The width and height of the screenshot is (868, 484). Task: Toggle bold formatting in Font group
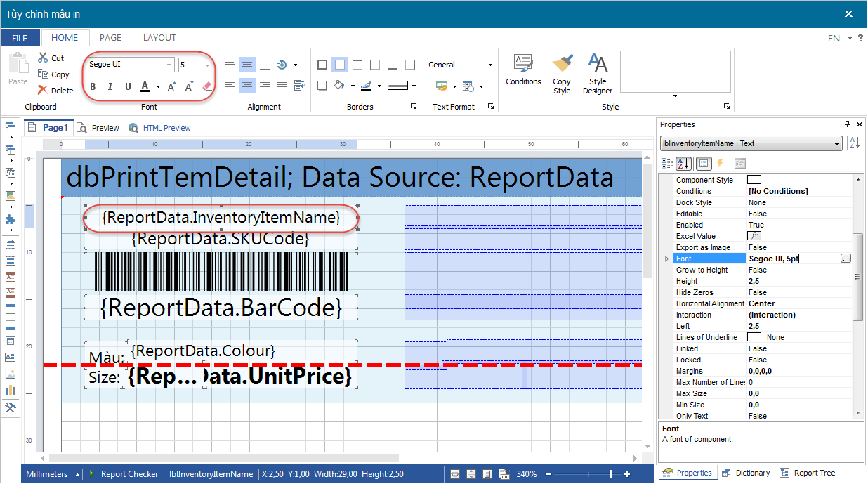pyautogui.click(x=93, y=87)
